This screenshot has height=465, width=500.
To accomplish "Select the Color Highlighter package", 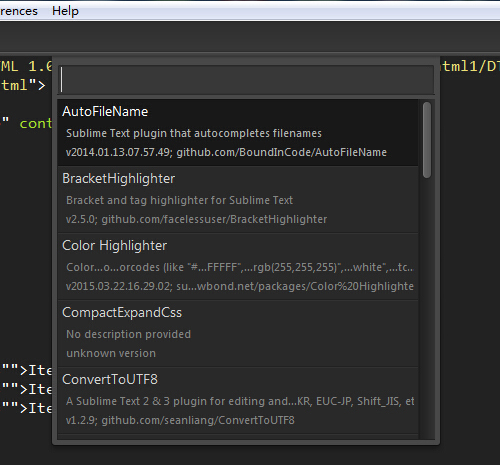I will [x=238, y=266].
